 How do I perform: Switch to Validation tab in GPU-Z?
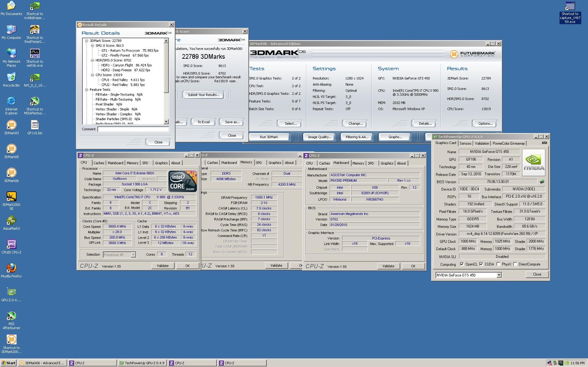(482, 143)
